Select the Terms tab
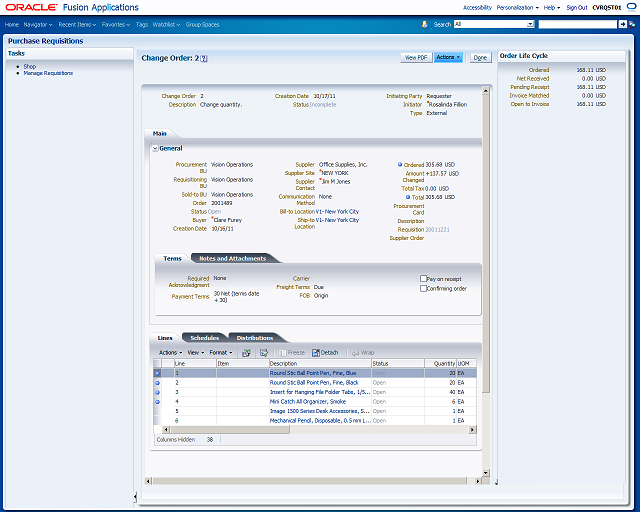Image resolution: width=640 pixels, height=512 pixels. click(x=172, y=258)
